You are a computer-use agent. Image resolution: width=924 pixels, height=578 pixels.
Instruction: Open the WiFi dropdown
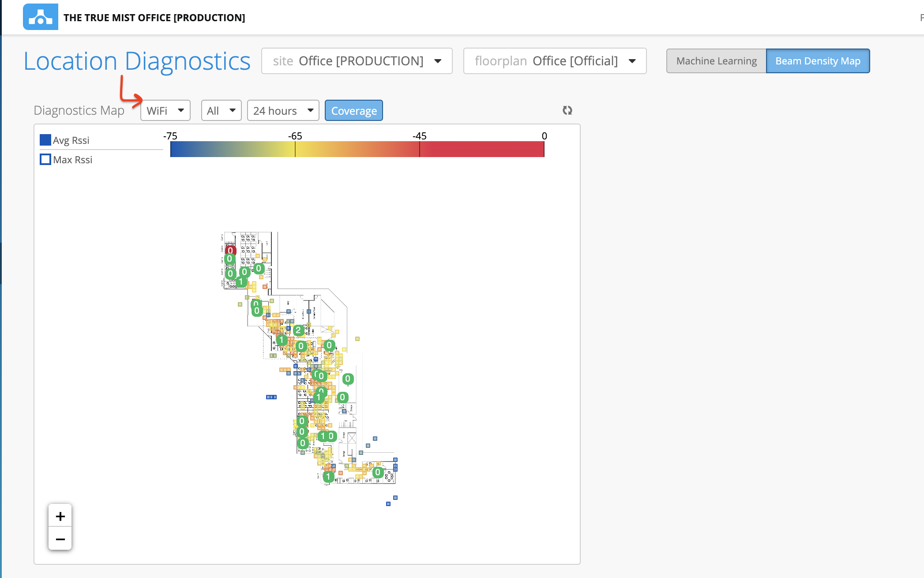pos(165,110)
